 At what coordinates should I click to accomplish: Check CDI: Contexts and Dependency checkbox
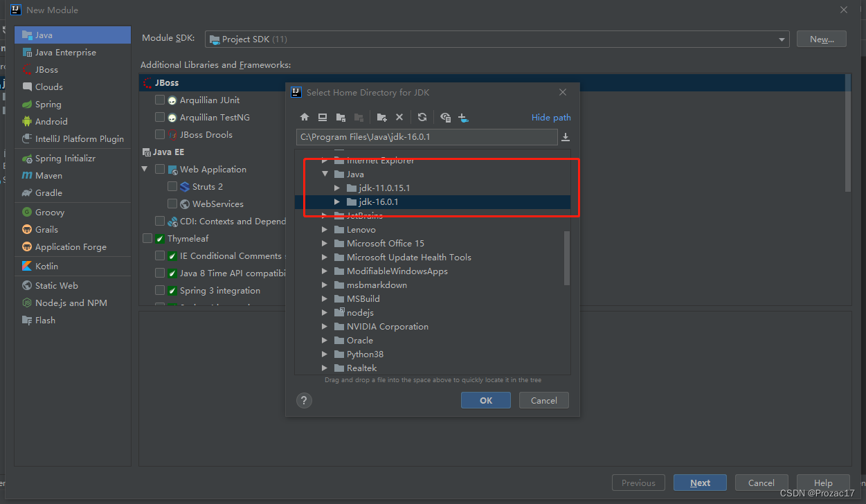click(x=160, y=221)
